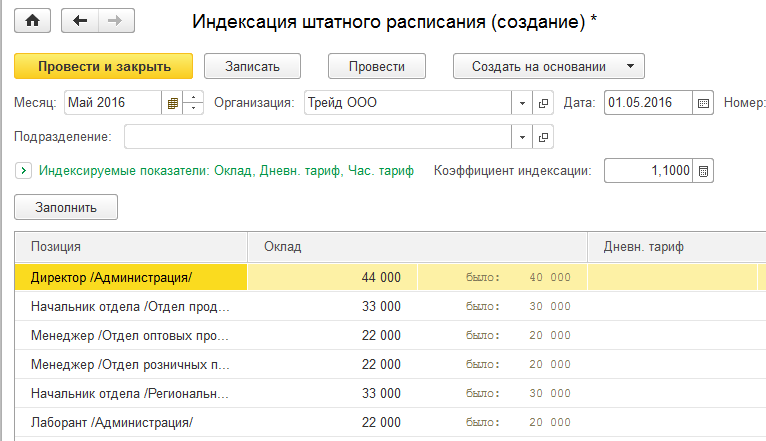The height and width of the screenshot is (441, 766).
Task: Navigate forward with the right arrow
Action: coord(115,20)
